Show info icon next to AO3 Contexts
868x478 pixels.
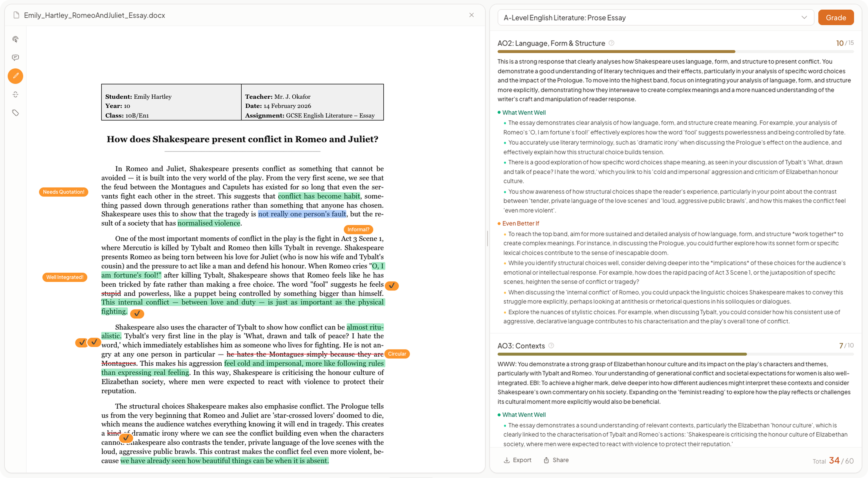click(551, 345)
